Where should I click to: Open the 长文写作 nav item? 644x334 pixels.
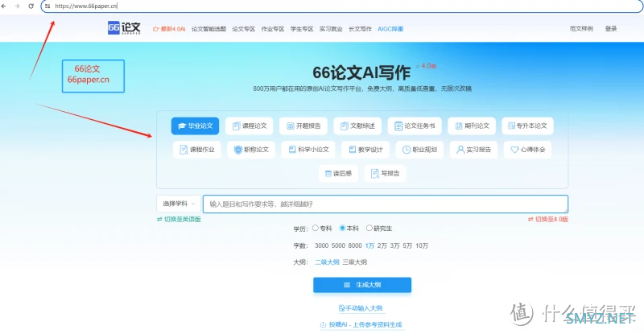coord(360,29)
